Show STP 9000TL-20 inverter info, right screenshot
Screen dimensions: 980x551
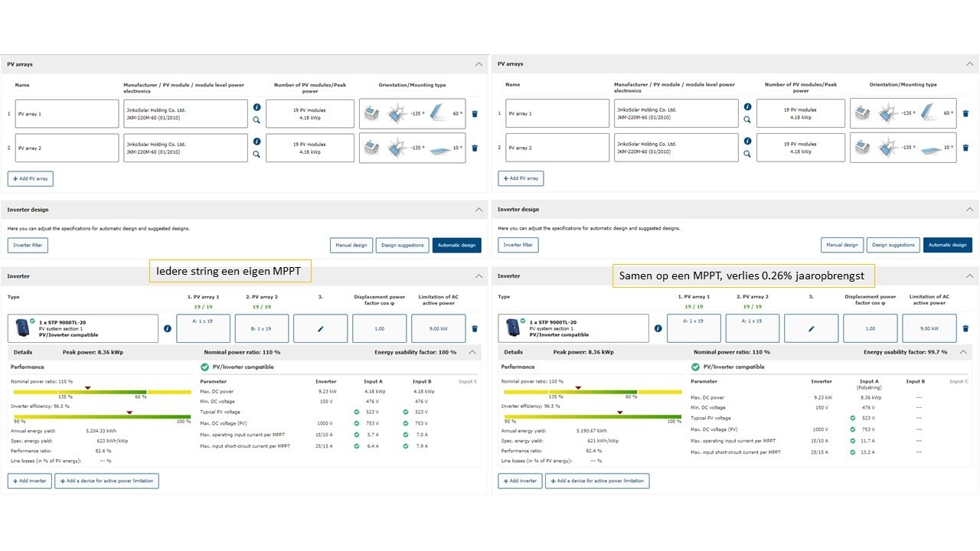click(658, 328)
